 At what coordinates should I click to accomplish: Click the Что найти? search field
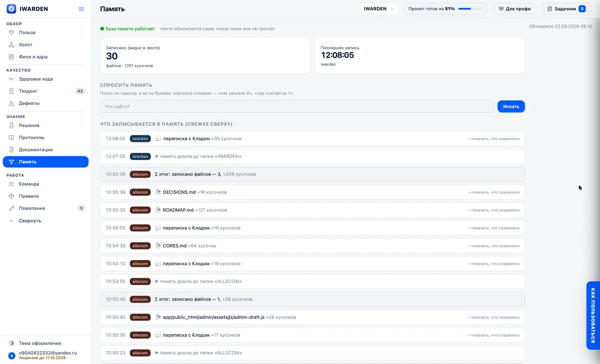pos(297,106)
